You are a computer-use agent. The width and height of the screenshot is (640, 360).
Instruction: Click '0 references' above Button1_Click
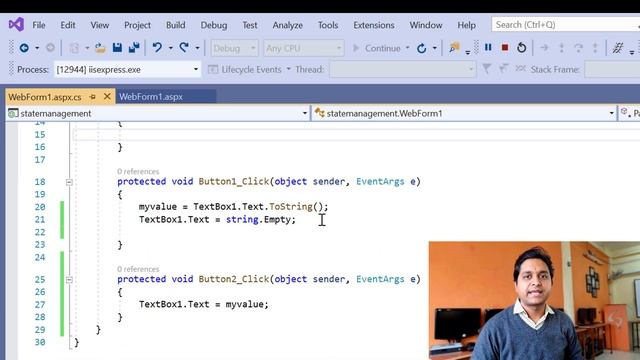coord(138,171)
